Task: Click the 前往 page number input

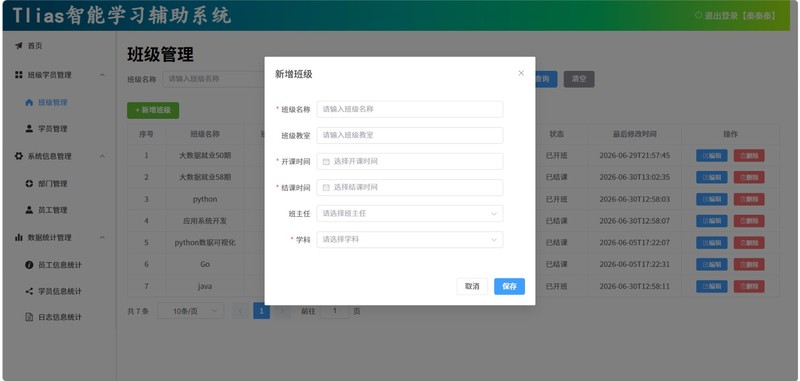Action: click(335, 311)
